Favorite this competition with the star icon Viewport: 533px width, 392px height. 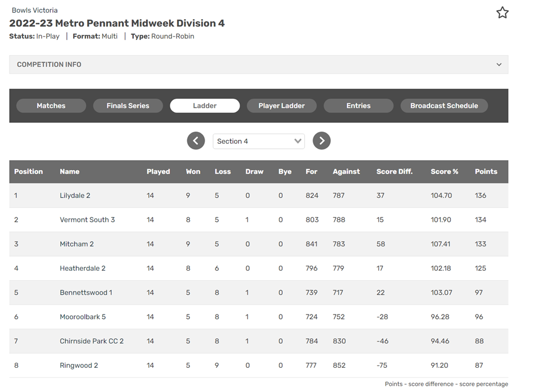click(x=502, y=13)
